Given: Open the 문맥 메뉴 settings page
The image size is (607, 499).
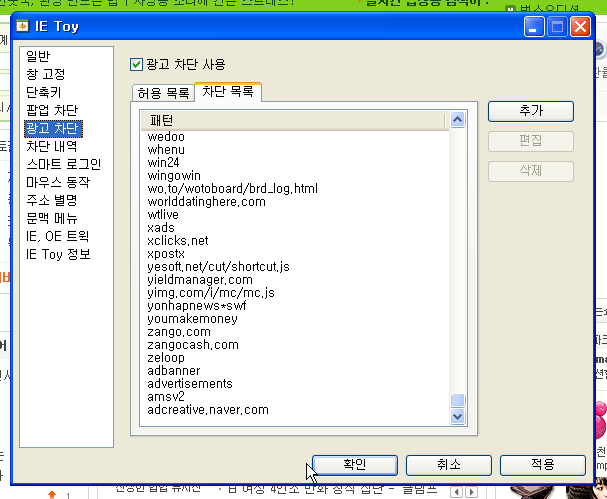Looking at the screenshot, I should 51,218.
